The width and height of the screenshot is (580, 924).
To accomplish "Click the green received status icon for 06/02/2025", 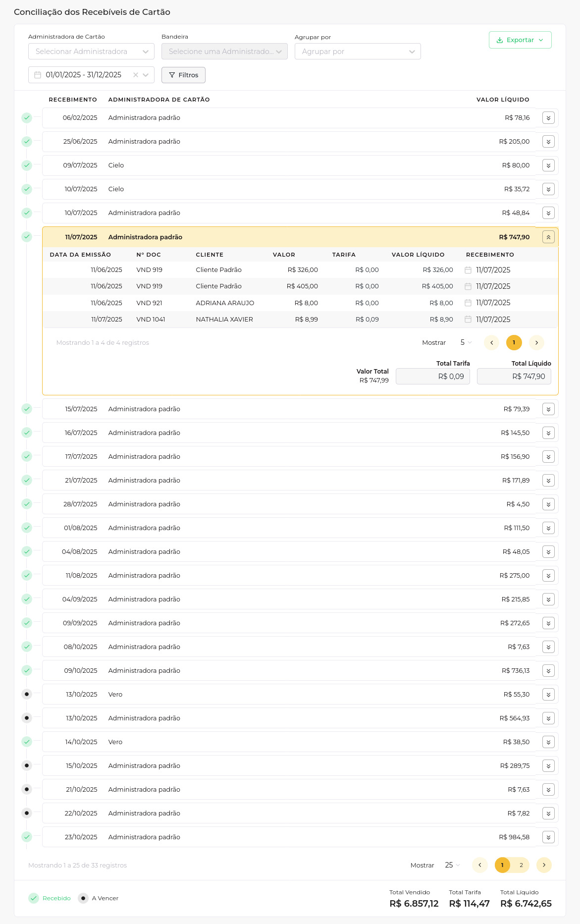I will pos(27,118).
